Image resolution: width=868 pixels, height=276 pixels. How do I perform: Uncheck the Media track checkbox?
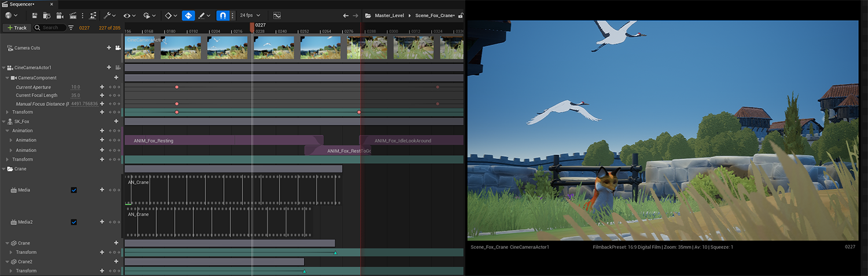pyautogui.click(x=73, y=190)
